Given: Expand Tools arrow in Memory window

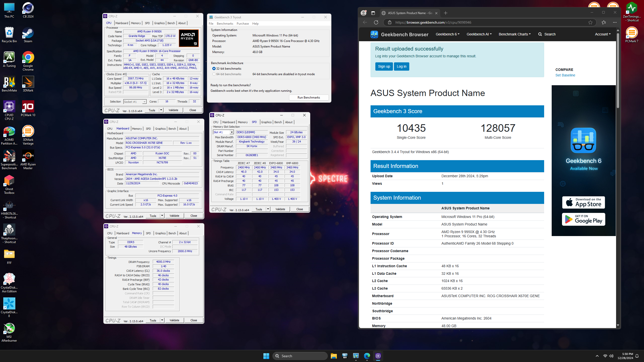Looking at the screenshot, I should 162,320.
